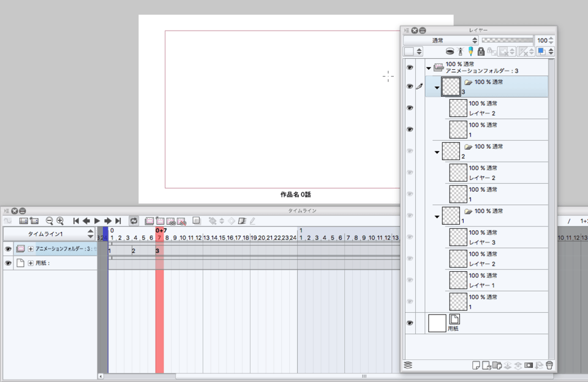Image resolution: width=588 pixels, height=382 pixels.
Task: Click new animation cel icon
Action: (x=160, y=221)
